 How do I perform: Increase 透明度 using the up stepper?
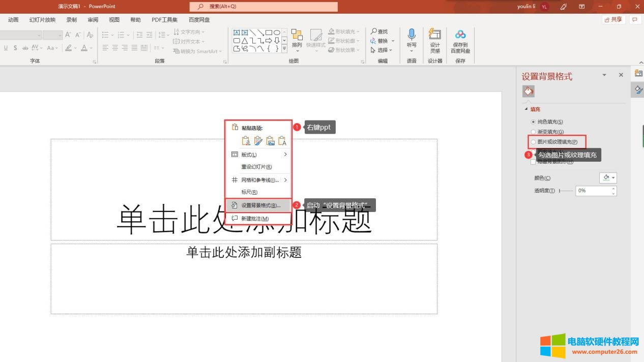click(613, 188)
